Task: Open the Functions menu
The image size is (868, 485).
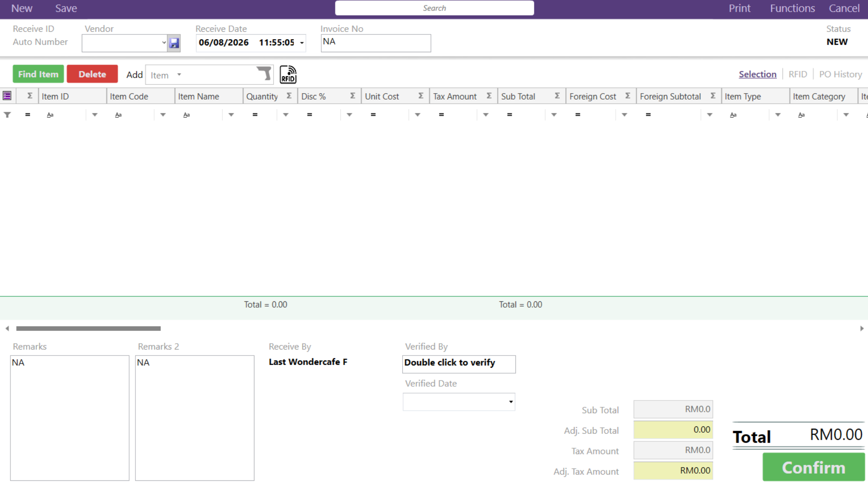Action: [792, 8]
